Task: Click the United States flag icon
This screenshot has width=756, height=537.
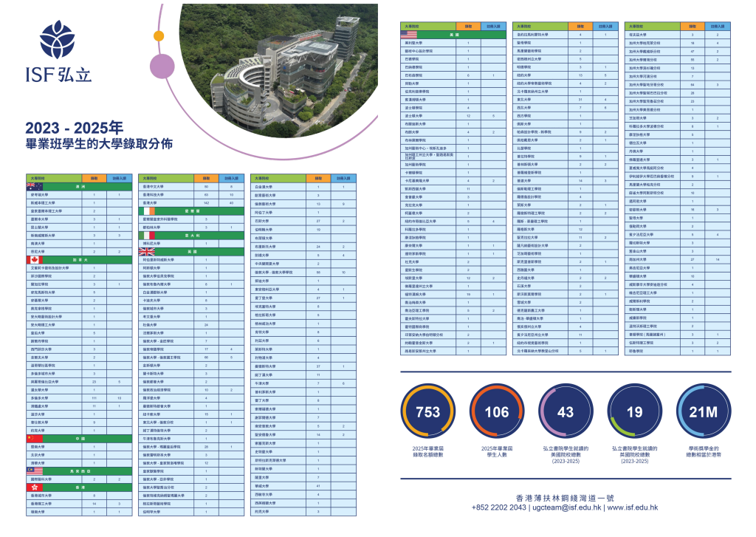Action: [x=409, y=35]
